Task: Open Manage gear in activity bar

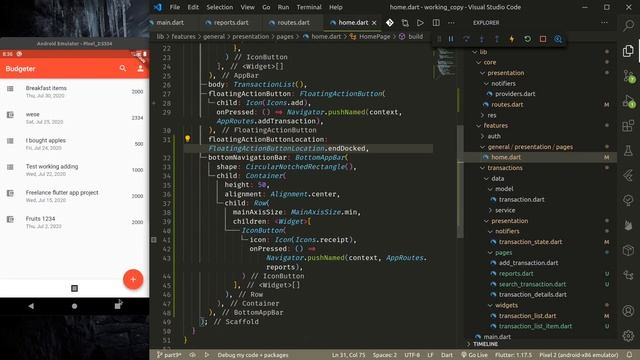Action: tap(629, 336)
